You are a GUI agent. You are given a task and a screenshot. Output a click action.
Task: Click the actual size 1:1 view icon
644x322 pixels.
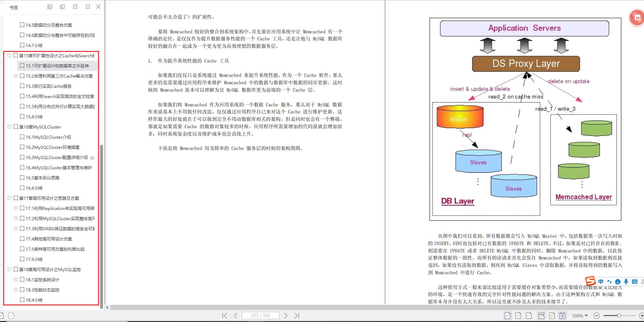tap(507, 316)
